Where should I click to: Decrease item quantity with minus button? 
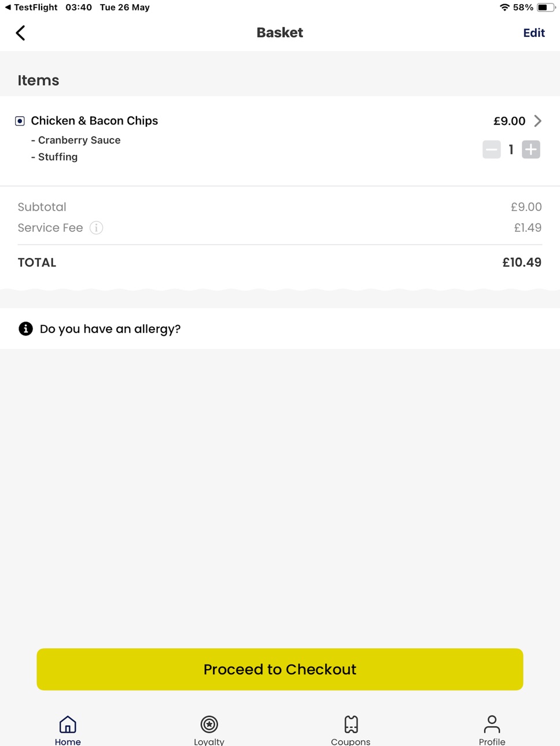click(492, 149)
